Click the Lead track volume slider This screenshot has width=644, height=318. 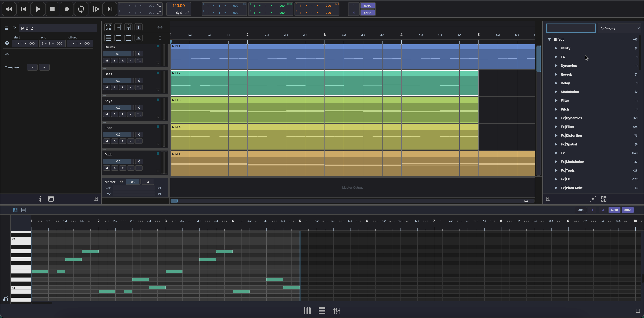(118, 134)
